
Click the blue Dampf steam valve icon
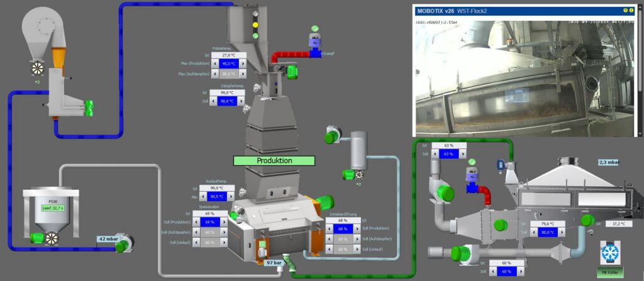tap(316, 53)
